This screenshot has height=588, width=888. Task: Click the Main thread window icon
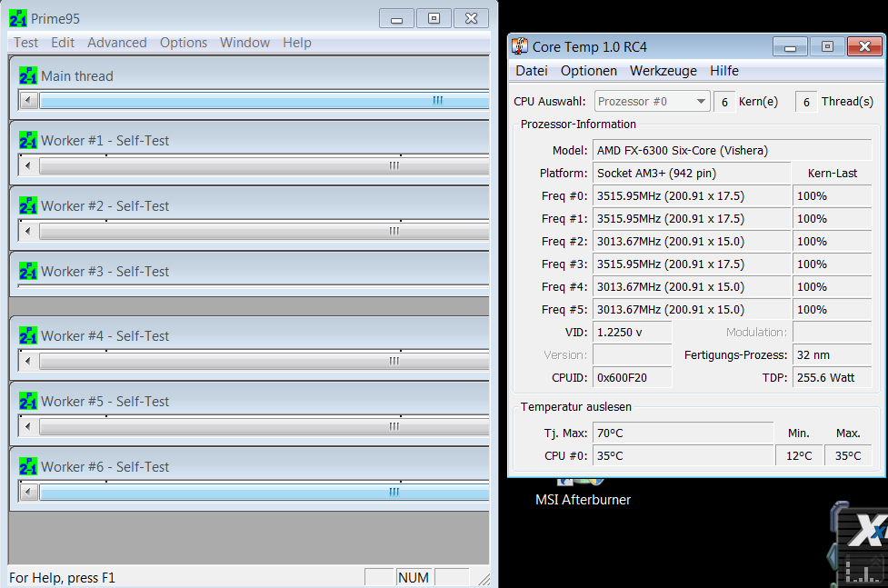[28, 76]
